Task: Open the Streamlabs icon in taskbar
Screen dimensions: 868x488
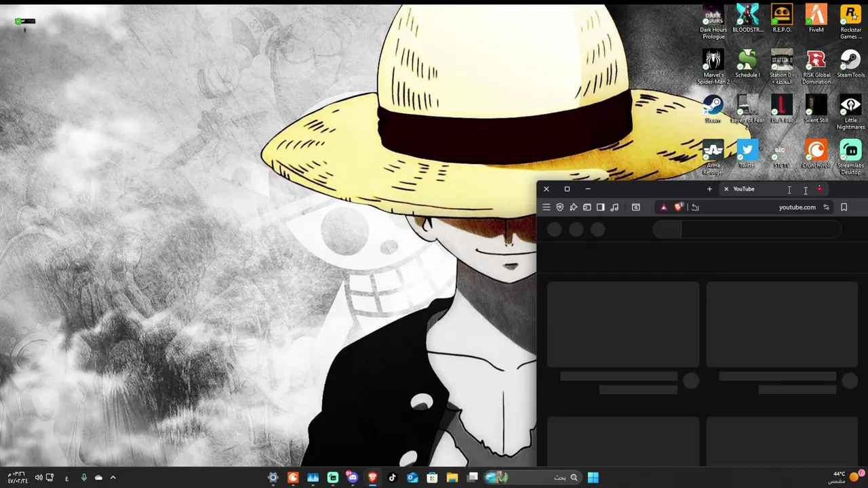Action: 332,478
